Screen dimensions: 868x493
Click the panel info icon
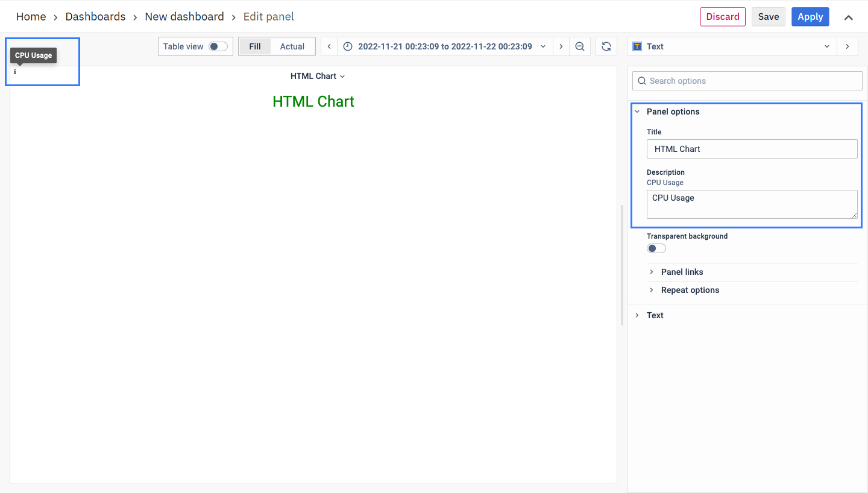tap(15, 72)
